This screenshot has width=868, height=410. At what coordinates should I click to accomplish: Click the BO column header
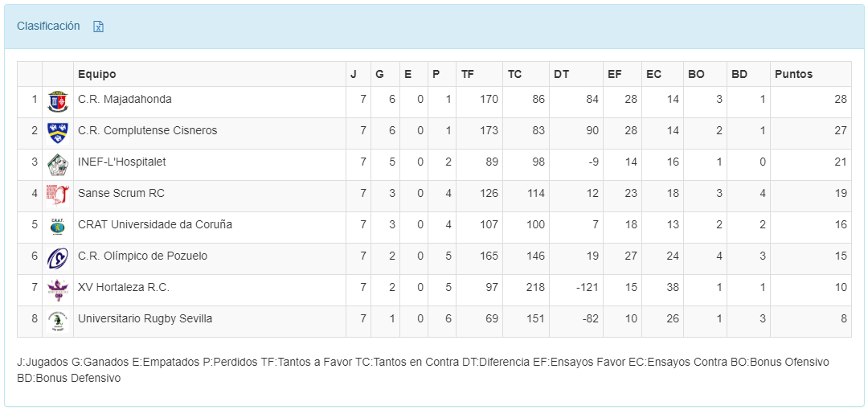(696, 74)
